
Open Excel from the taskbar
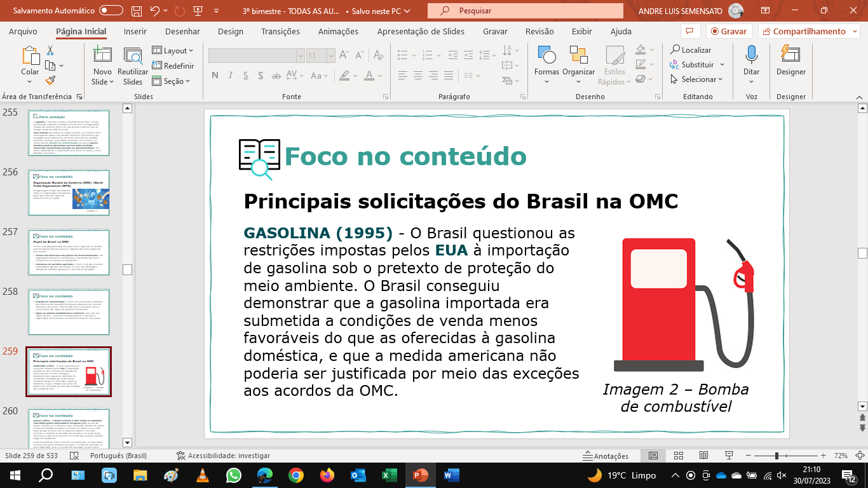point(389,475)
